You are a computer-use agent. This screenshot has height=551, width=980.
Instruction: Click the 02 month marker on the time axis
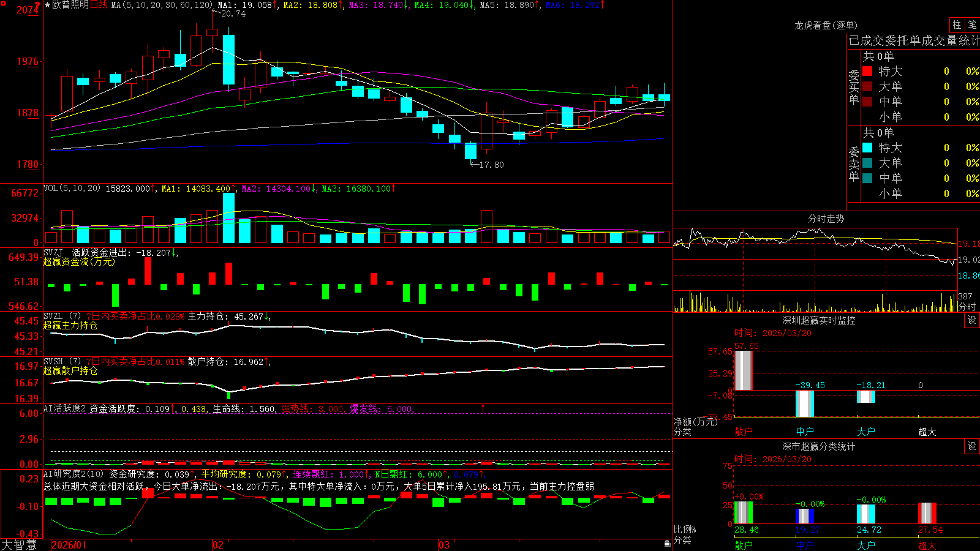tap(218, 545)
